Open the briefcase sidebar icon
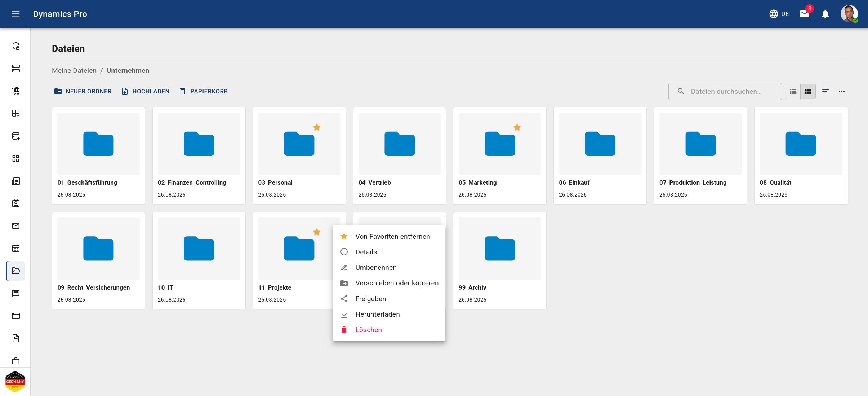The height and width of the screenshot is (396, 868). tap(16, 361)
